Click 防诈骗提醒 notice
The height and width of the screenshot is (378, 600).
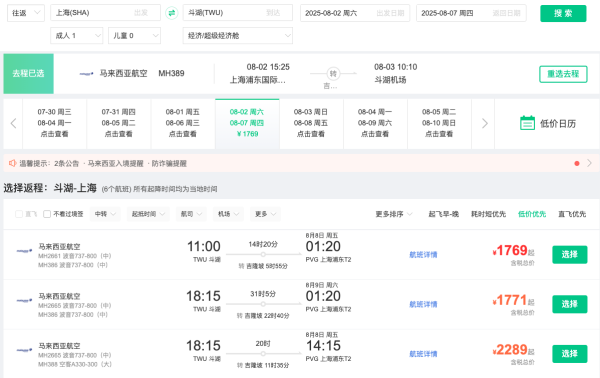pyautogui.click(x=169, y=163)
